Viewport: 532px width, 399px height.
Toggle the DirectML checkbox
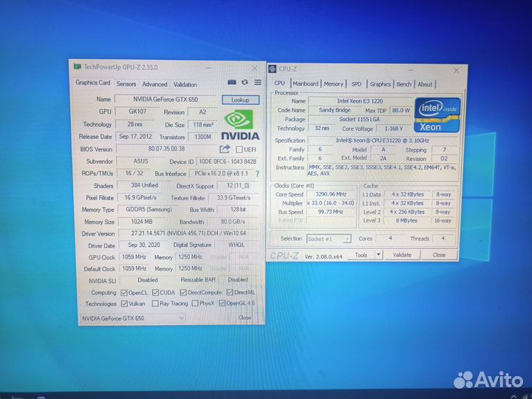[230, 292]
